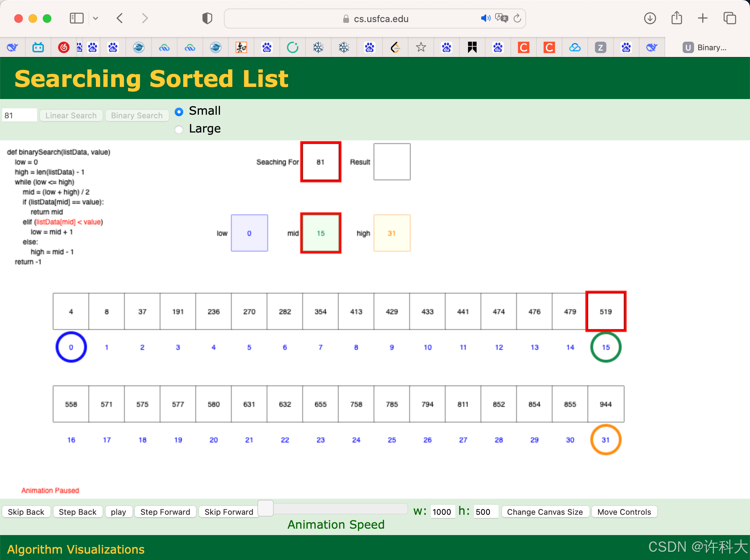
Task: Select the Small radio button
Action: 179,112
